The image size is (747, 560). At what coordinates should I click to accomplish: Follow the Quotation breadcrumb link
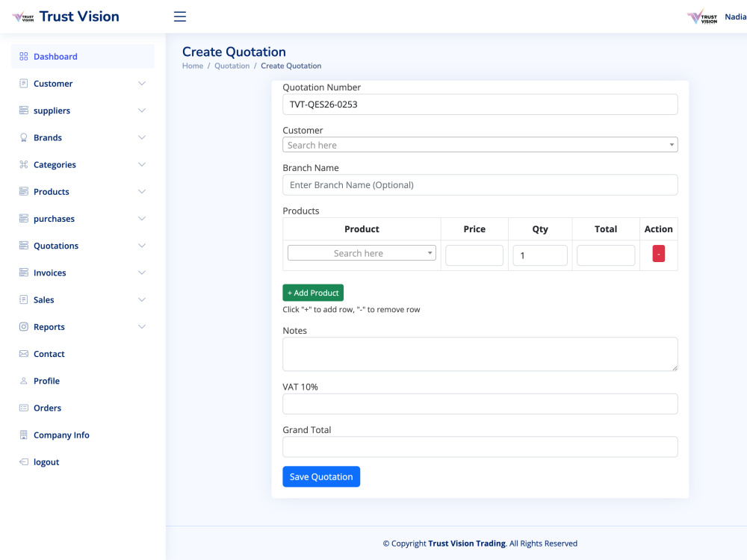tap(232, 66)
